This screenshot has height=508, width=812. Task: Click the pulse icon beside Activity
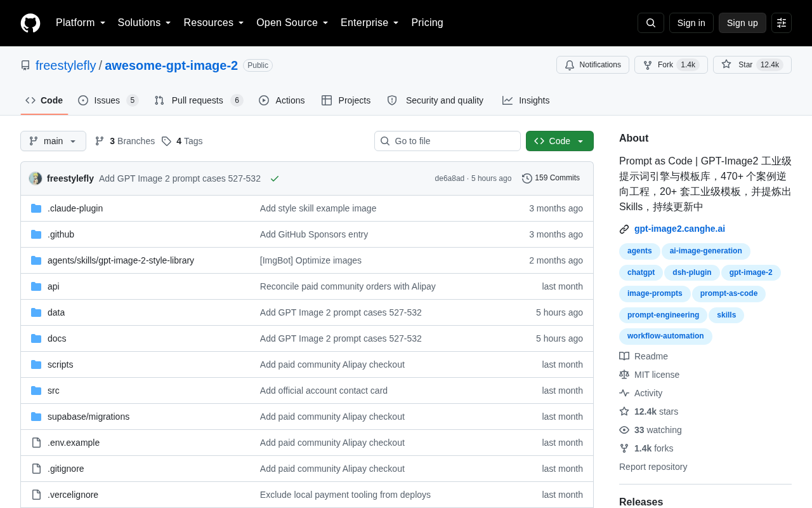[624, 393]
